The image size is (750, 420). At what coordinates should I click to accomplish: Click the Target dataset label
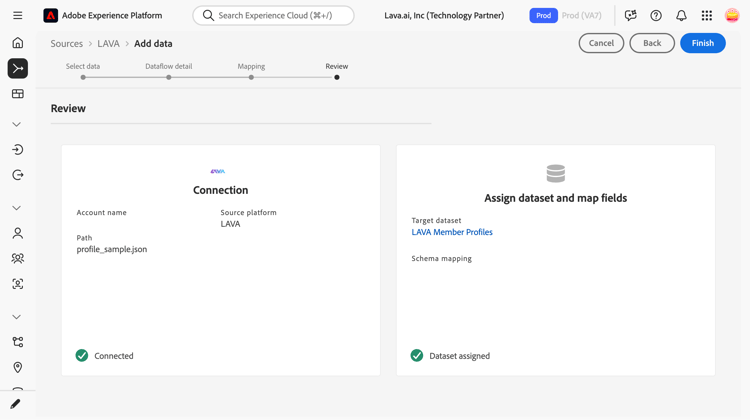[436, 221]
